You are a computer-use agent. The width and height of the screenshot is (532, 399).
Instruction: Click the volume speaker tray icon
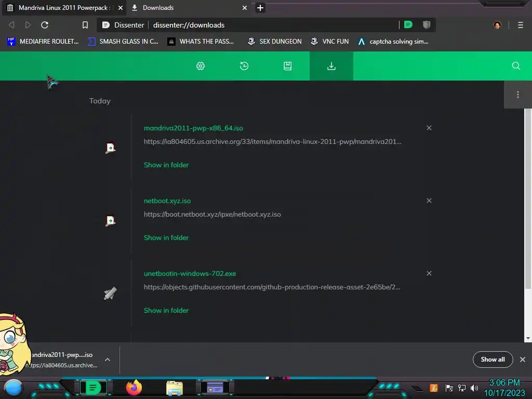(x=474, y=388)
